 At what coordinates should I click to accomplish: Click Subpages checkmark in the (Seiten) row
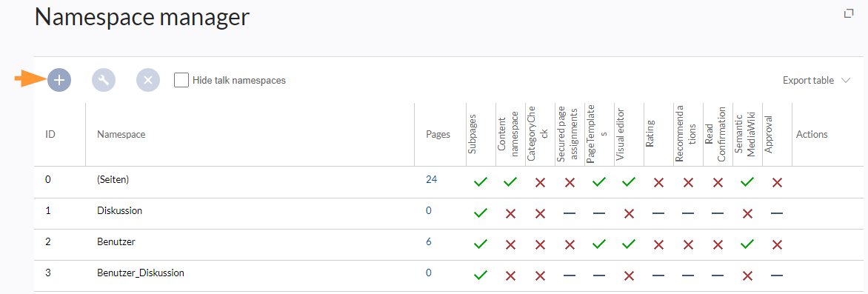click(x=481, y=182)
